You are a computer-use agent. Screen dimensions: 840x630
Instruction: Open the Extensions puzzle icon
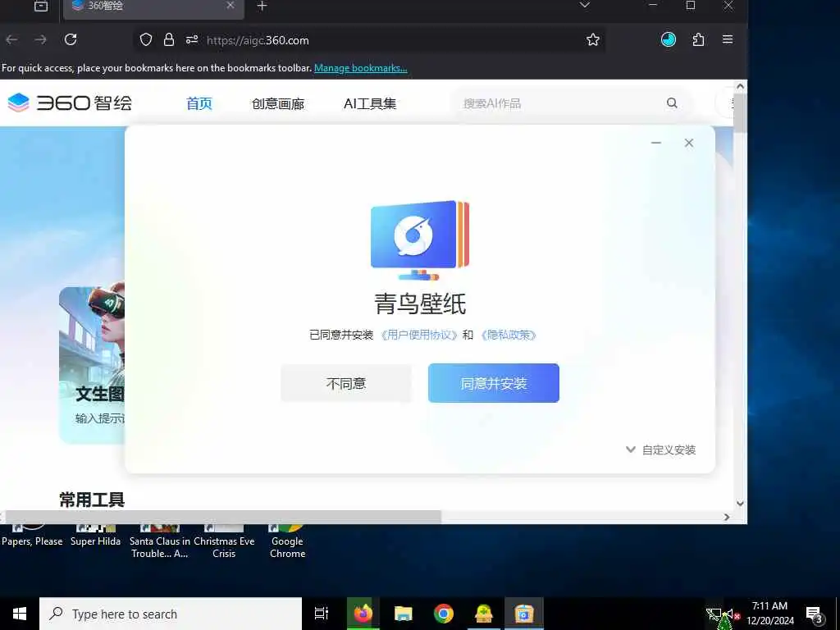698,39
